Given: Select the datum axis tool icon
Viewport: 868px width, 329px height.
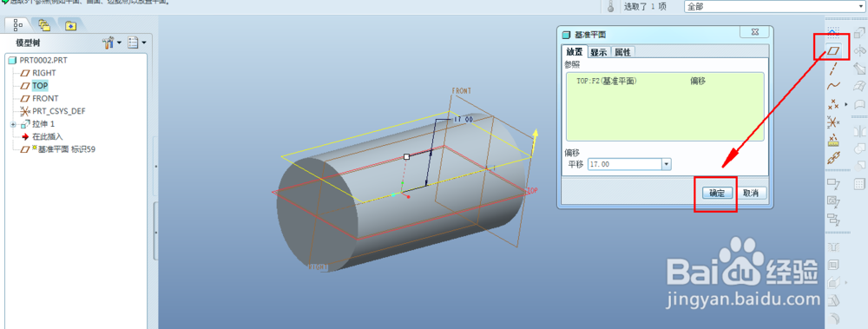Looking at the screenshot, I should (x=833, y=69).
